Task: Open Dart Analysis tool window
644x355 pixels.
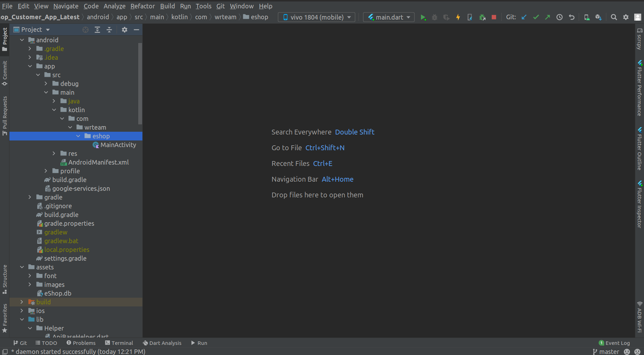Action: (x=162, y=343)
